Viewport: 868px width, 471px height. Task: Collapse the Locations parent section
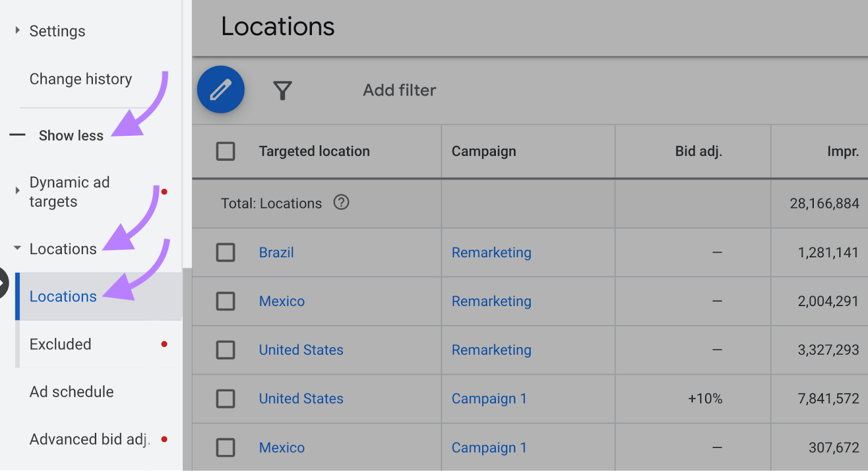tap(17, 249)
